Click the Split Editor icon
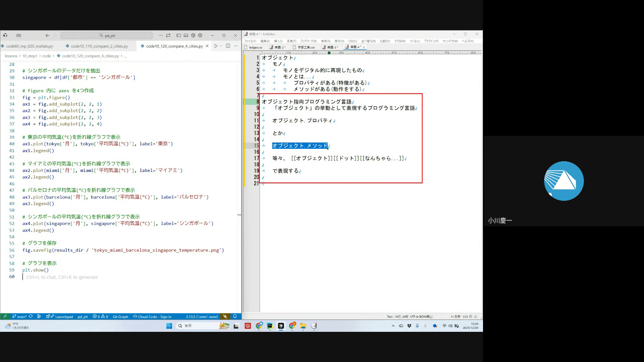This screenshot has height=362, width=644. (x=228, y=46)
